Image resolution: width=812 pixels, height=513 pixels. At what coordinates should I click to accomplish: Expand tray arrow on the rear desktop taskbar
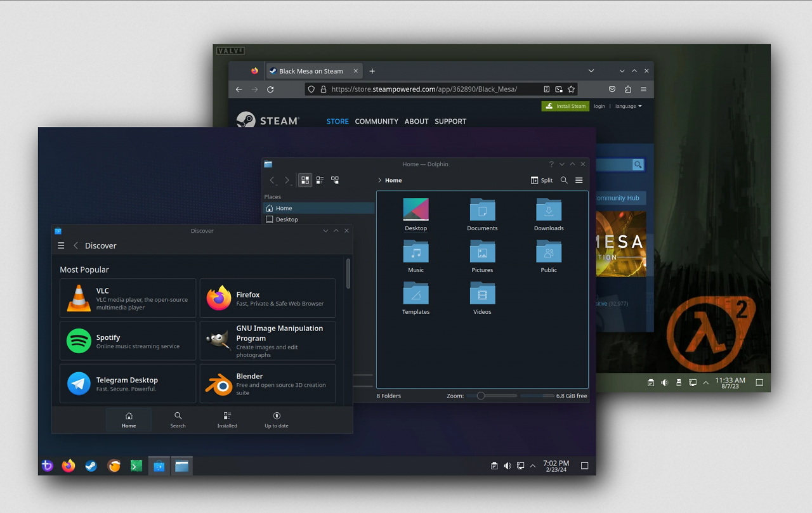click(x=706, y=382)
